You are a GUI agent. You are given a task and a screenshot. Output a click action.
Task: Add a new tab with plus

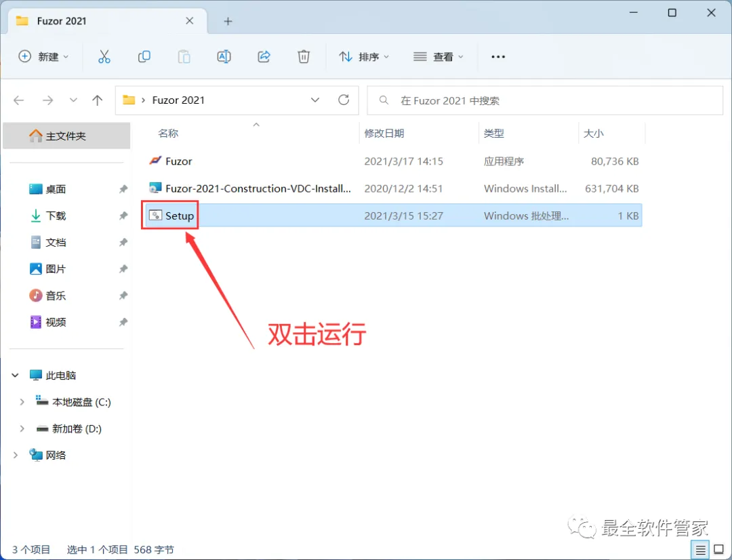click(x=228, y=21)
